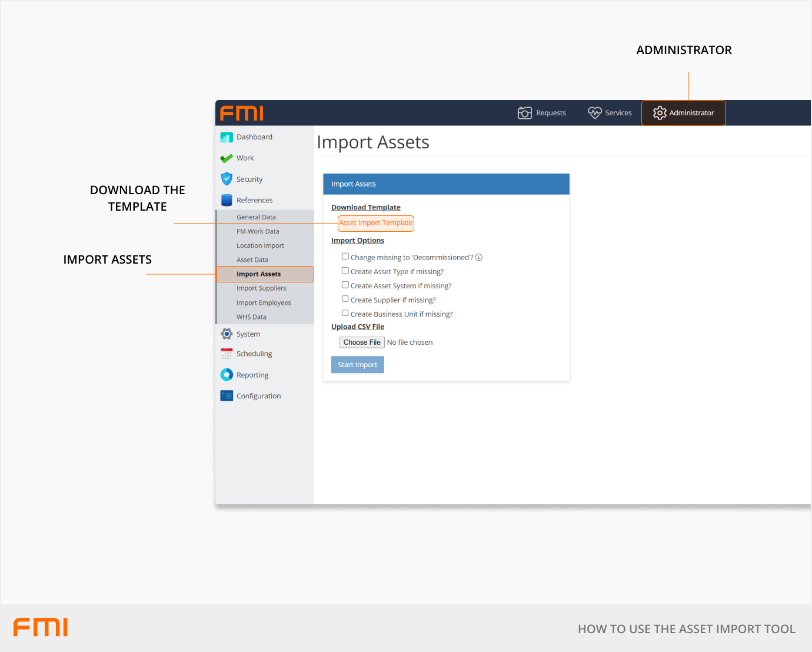Expand the Configuration sidebar section

258,396
